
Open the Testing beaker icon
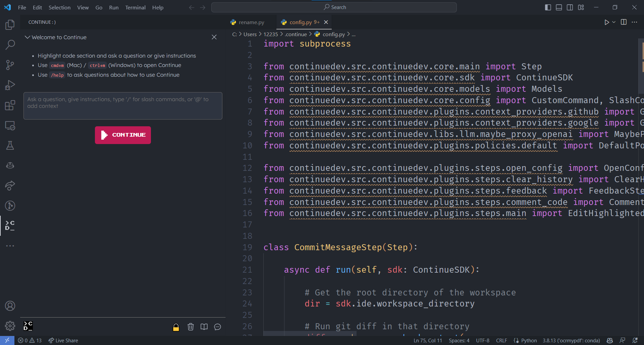[x=10, y=145]
